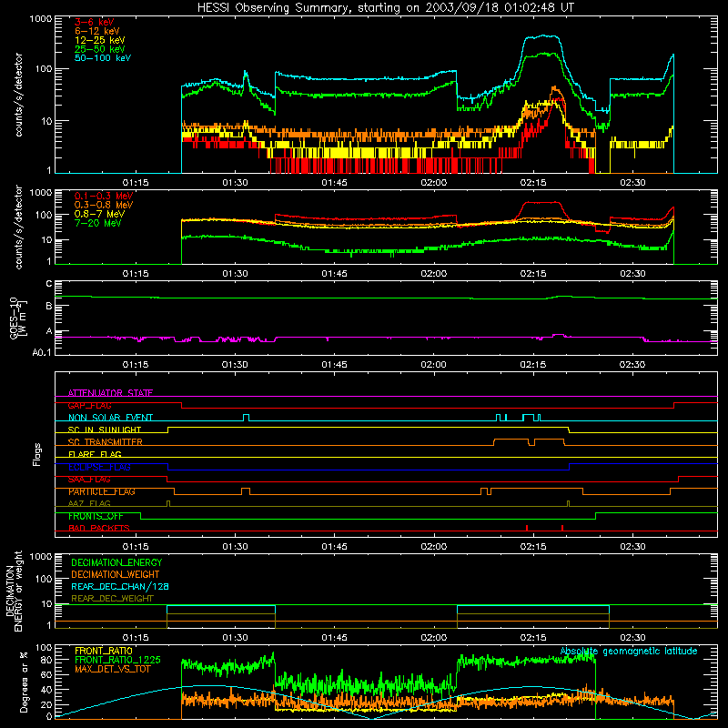Click the 02:30 tick label under Flags plot
Viewport: 728px width, 728px height.
632,547
